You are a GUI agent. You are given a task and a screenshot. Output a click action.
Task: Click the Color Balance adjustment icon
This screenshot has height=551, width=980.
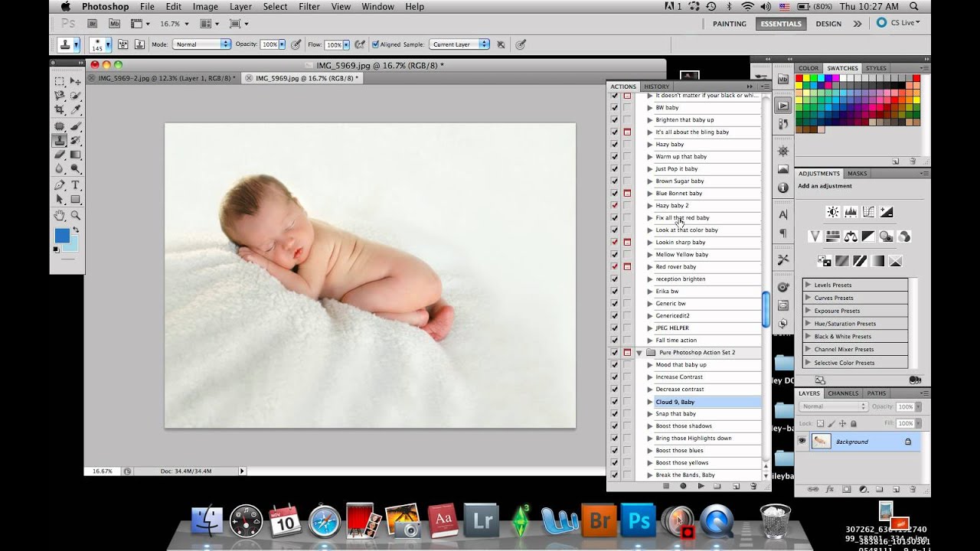click(x=850, y=236)
